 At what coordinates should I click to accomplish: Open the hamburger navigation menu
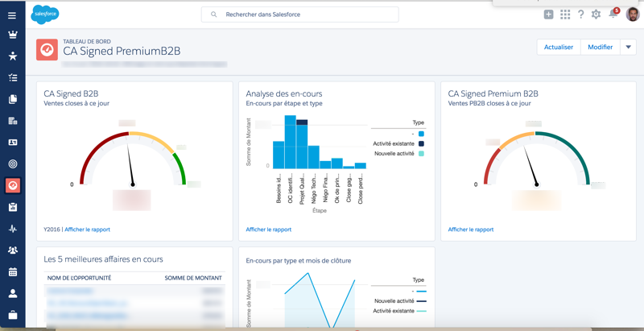pos(12,15)
